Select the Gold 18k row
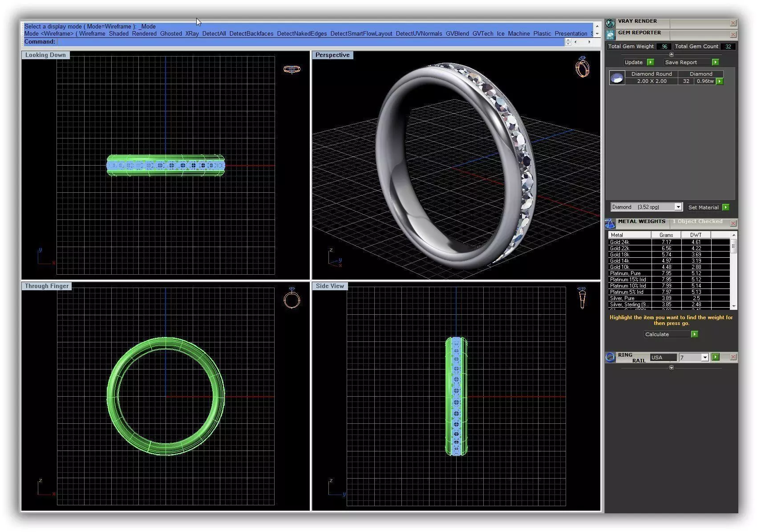Image resolution: width=757 pixels, height=532 pixels. (669, 255)
